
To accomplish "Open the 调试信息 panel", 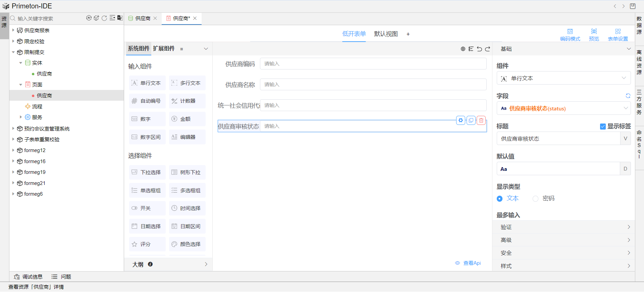I will [x=29, y=277].
